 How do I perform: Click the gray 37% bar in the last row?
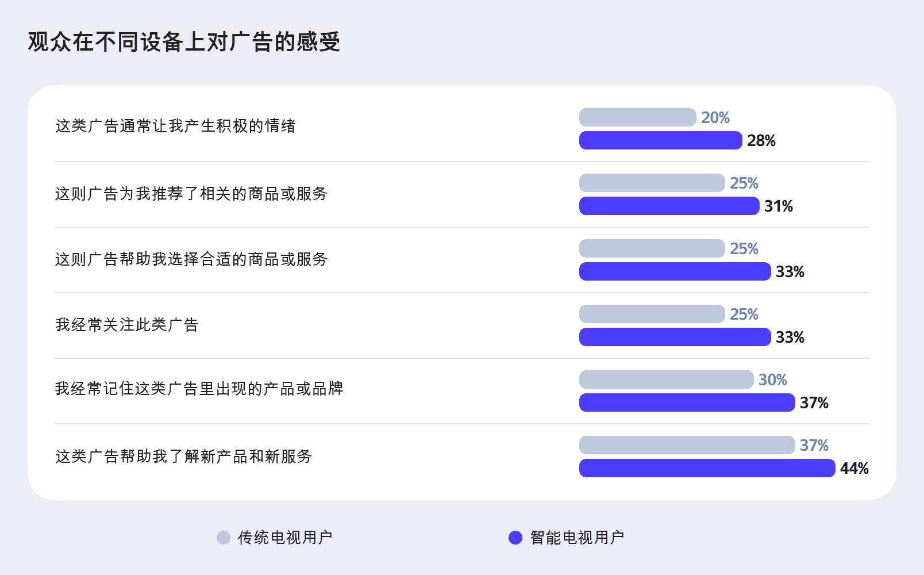687,445
